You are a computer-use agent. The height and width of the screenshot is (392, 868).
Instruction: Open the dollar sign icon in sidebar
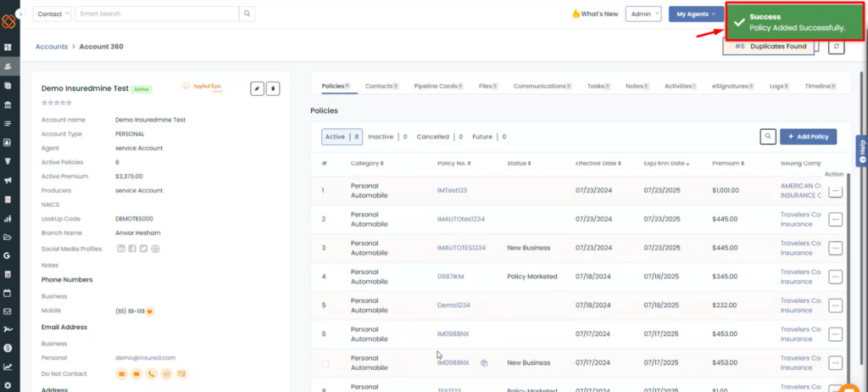[8, 348]
